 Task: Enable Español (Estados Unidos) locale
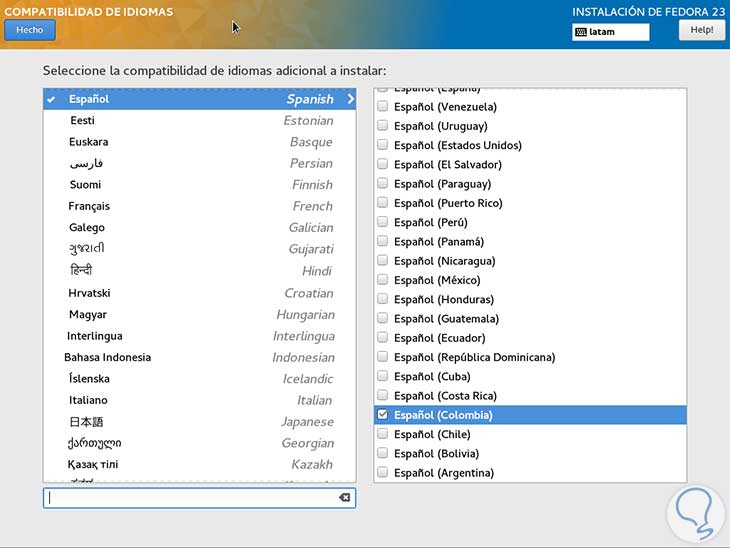tap(382, 145)
